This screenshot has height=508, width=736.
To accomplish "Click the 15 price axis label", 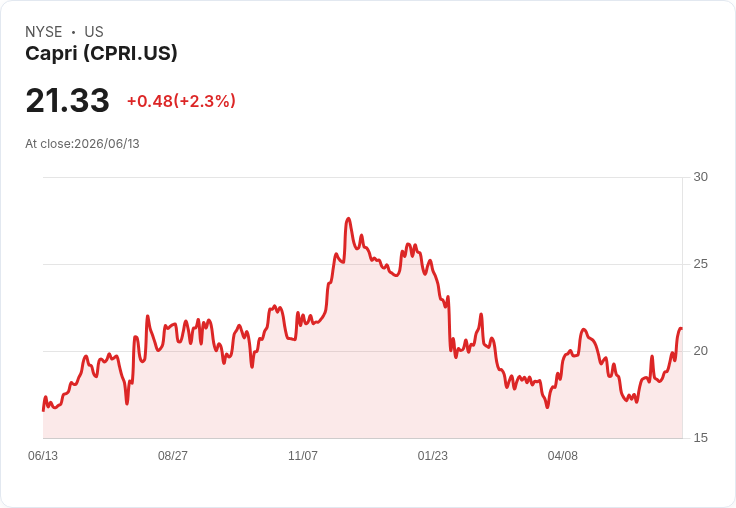I will pyautogui.click(x=700, y=438).
